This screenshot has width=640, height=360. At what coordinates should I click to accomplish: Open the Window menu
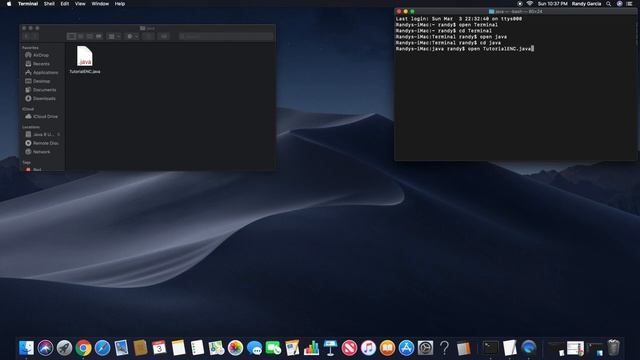[x=100, y=4]
